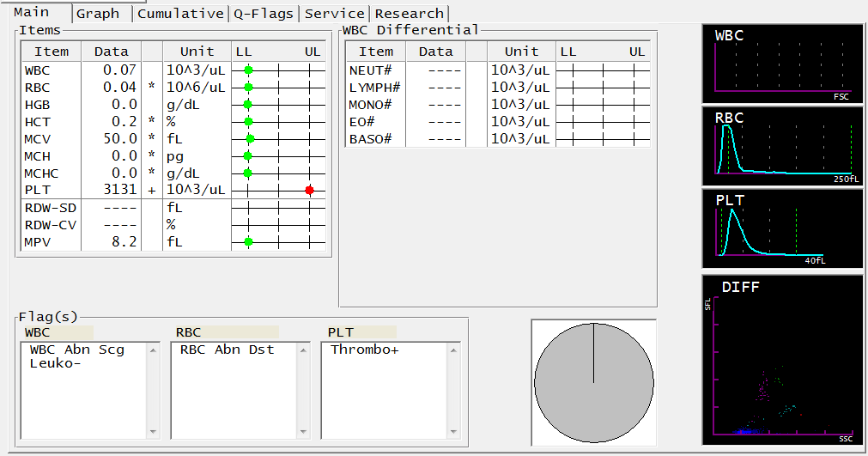Viewport: 868px width, 456px height.
Task: Click the RBC value 0.04
Action: 119,88
